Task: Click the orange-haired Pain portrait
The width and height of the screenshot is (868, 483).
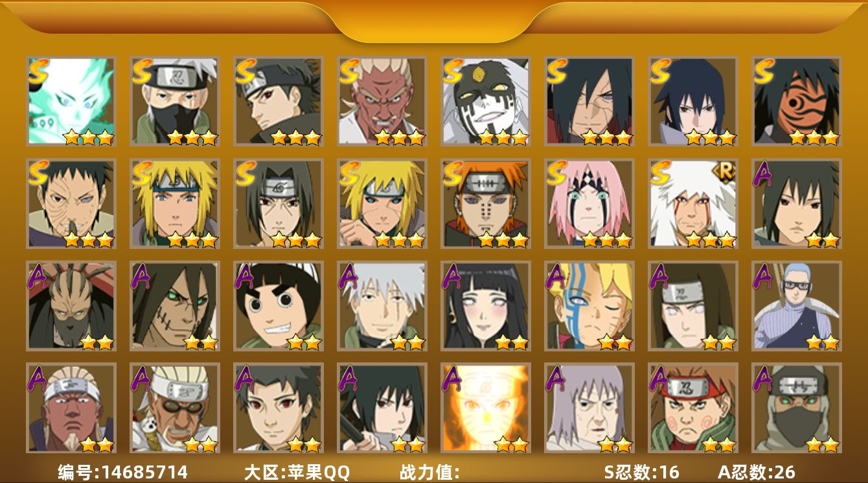Action: pos(486,204)
